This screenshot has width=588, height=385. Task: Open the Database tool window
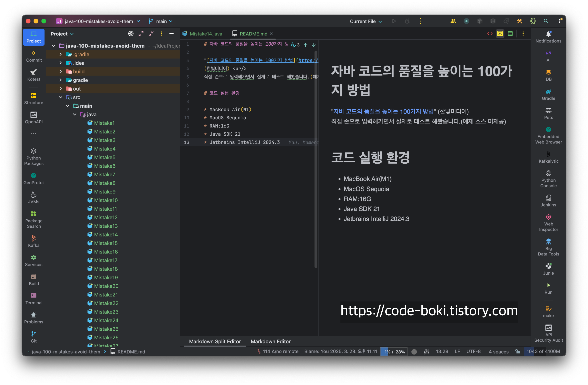point(548,75)
